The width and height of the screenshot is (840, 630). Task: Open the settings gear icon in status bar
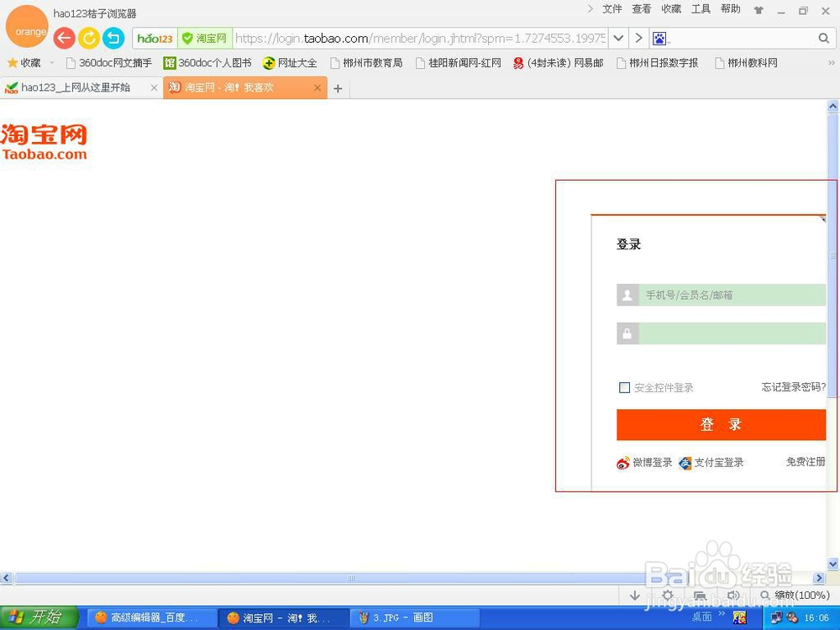(x=668, y=596)
